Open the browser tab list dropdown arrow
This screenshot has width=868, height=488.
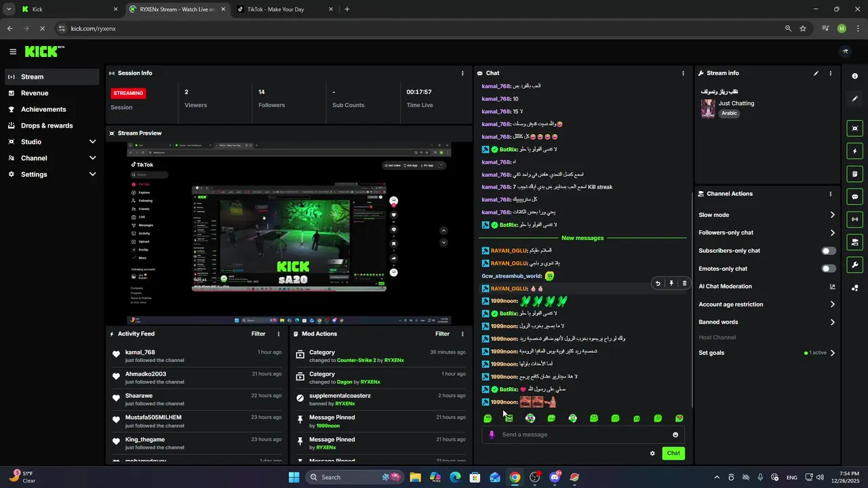[x=9, y=9]
